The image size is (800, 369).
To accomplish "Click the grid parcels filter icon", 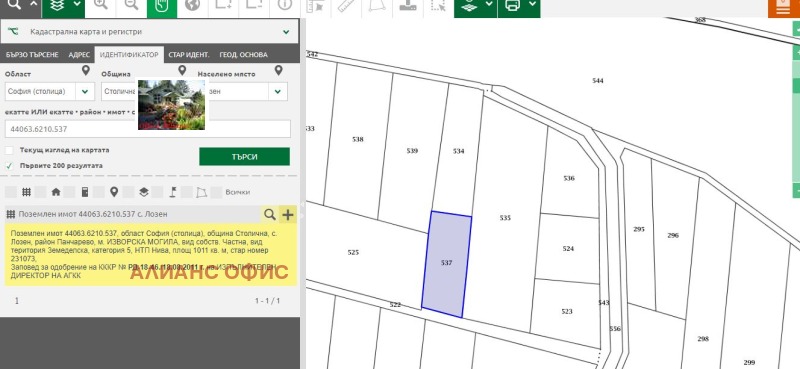I will click(27, 192).
